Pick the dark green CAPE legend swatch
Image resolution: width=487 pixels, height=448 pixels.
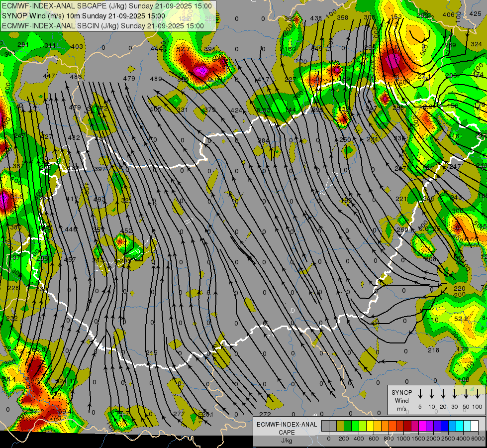(x=348, y=426)
